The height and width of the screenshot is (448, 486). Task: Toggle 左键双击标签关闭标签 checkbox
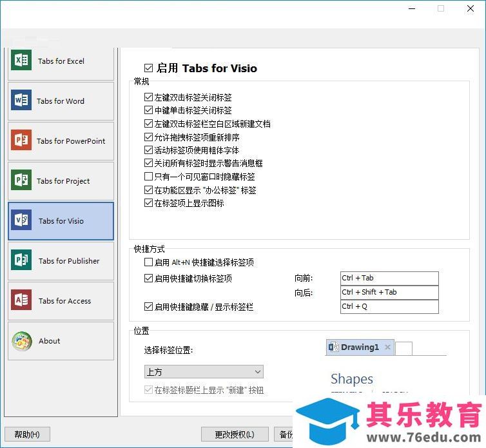click(148, 97)
